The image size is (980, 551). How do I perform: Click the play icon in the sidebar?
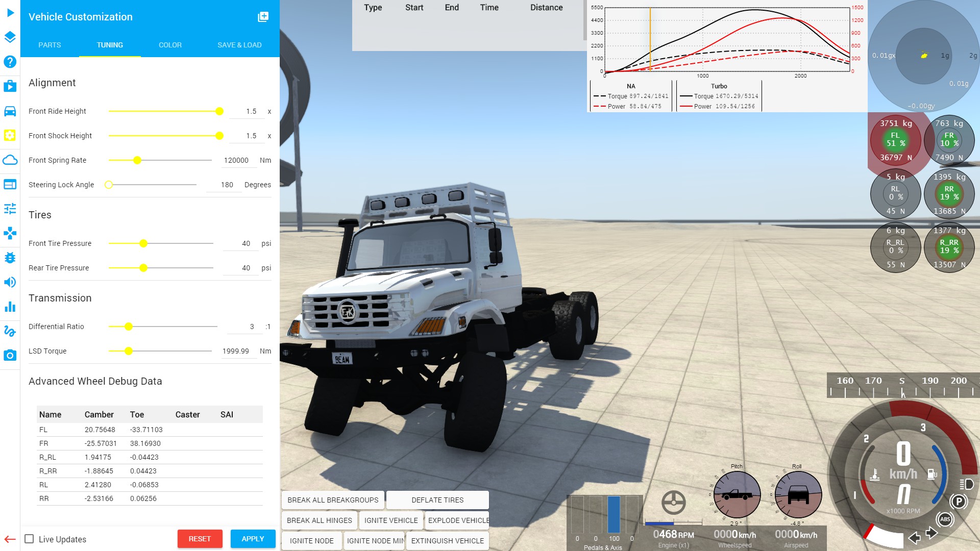[x=10, y=13]
